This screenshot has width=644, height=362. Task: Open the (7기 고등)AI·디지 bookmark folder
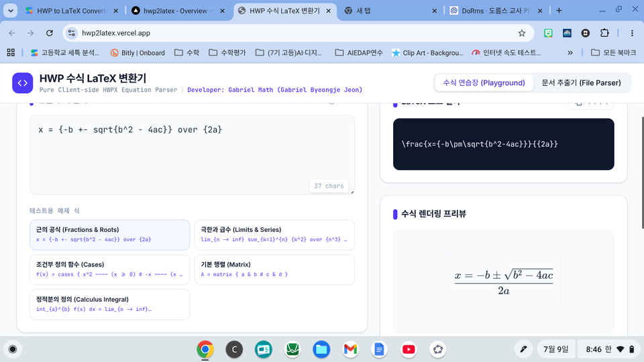pos(288,52)
